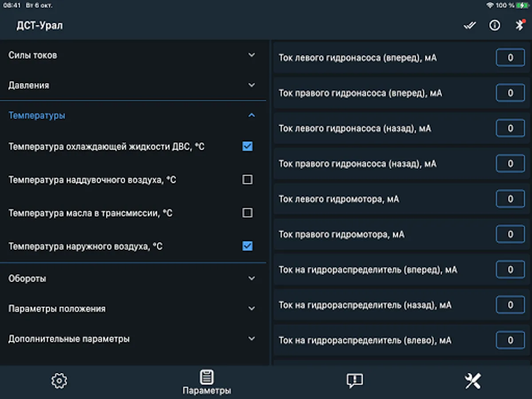This screenshot has width=532, height=399.
Task: Open the error messages alert icon
Action: click(x=355, y=381)
